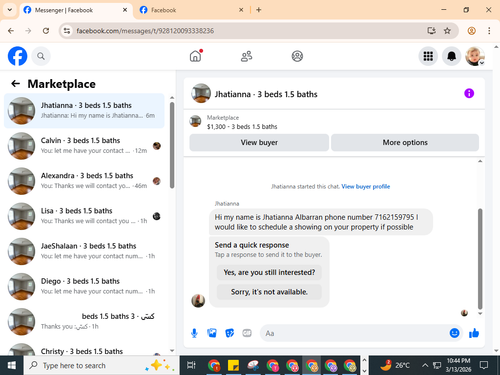This screenshot has height=375, width=500.
Task: Open Task View on taskbar
Action: point(191,366)
